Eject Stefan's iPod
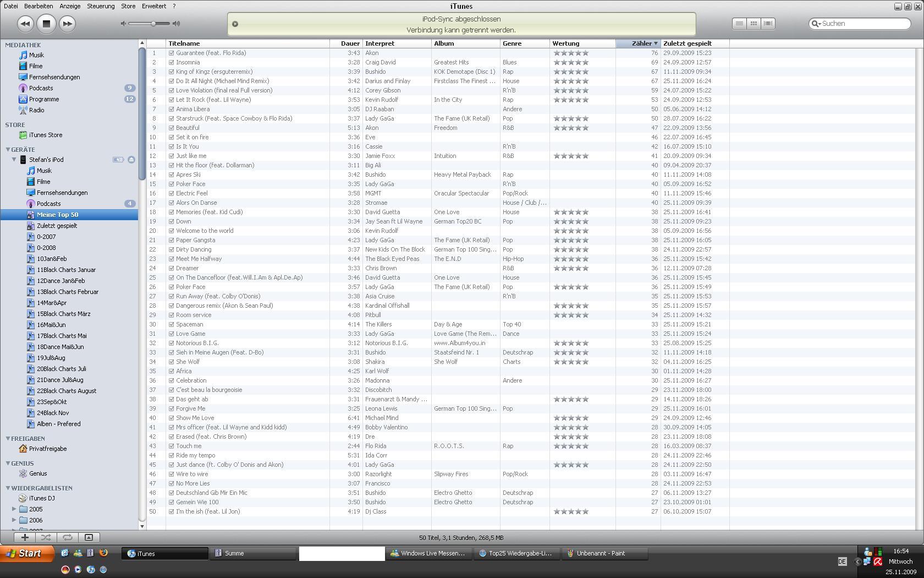 [x=131, y=160]
